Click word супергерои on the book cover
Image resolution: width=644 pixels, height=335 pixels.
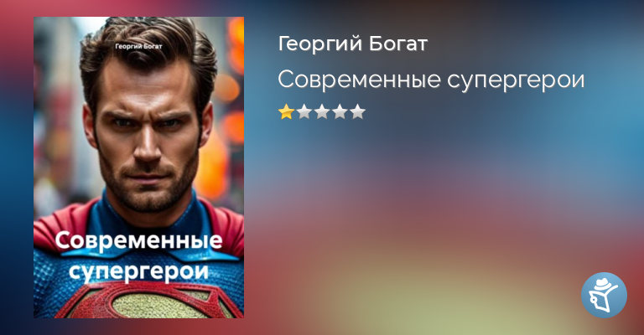(139, 271)
